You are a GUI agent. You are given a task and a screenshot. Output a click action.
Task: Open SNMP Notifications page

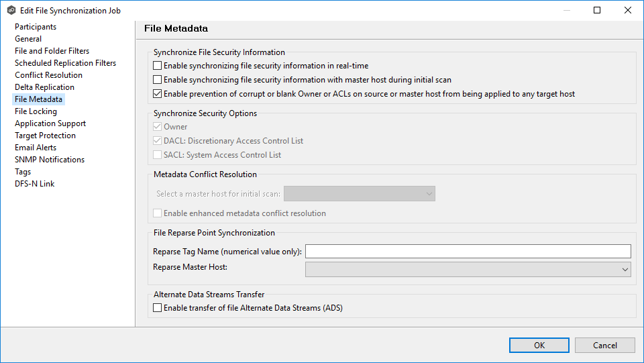[49, 159]
